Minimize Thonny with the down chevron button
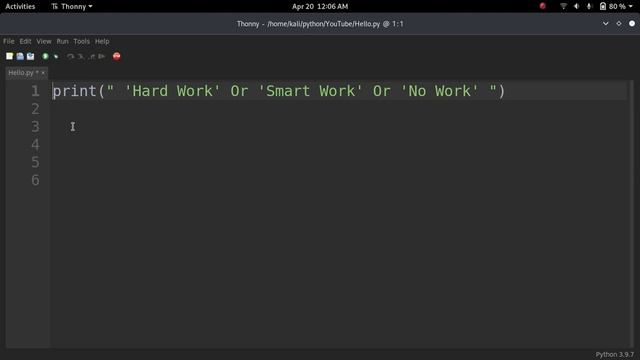 (606, 24)
